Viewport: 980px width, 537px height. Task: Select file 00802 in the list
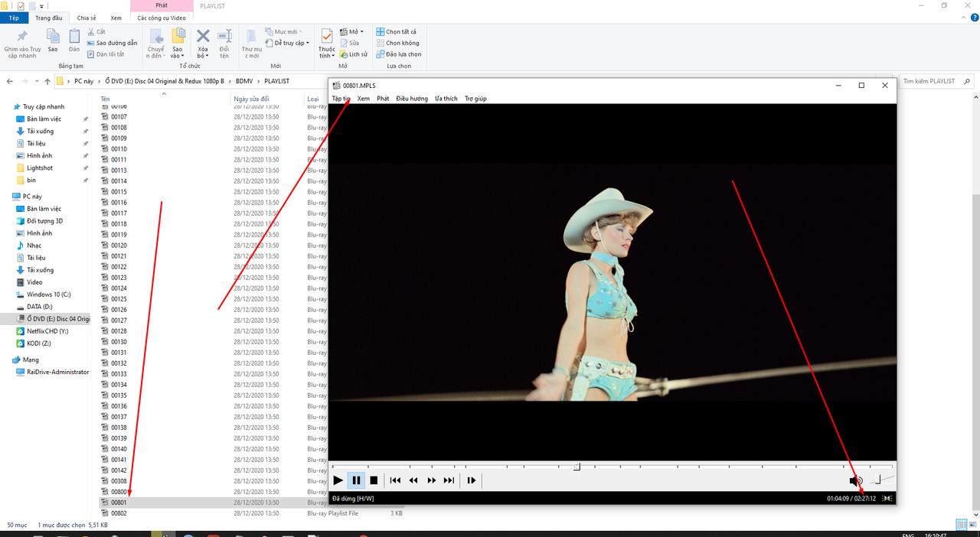tap(119, 513)
